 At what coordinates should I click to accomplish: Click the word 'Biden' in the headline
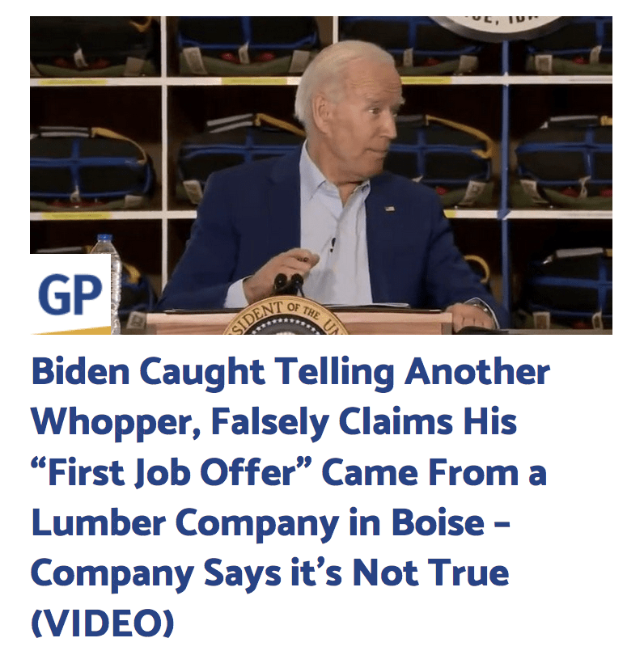click(x=81, y=371)
